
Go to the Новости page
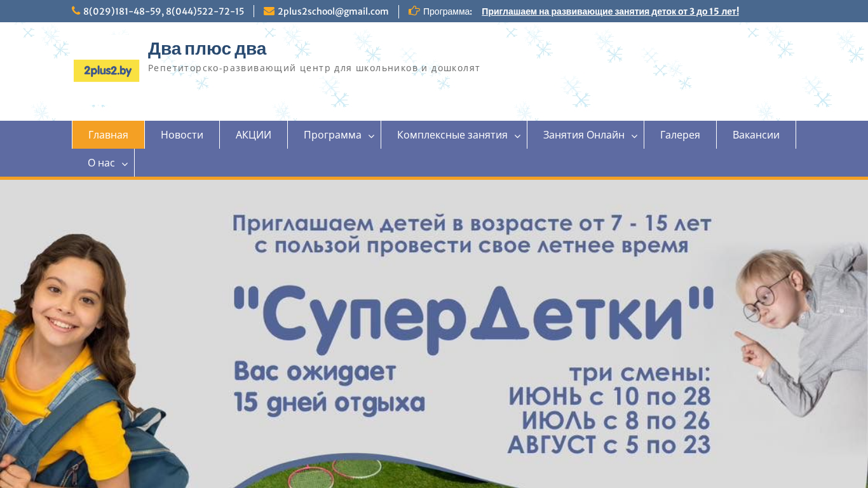pos(182,135)
